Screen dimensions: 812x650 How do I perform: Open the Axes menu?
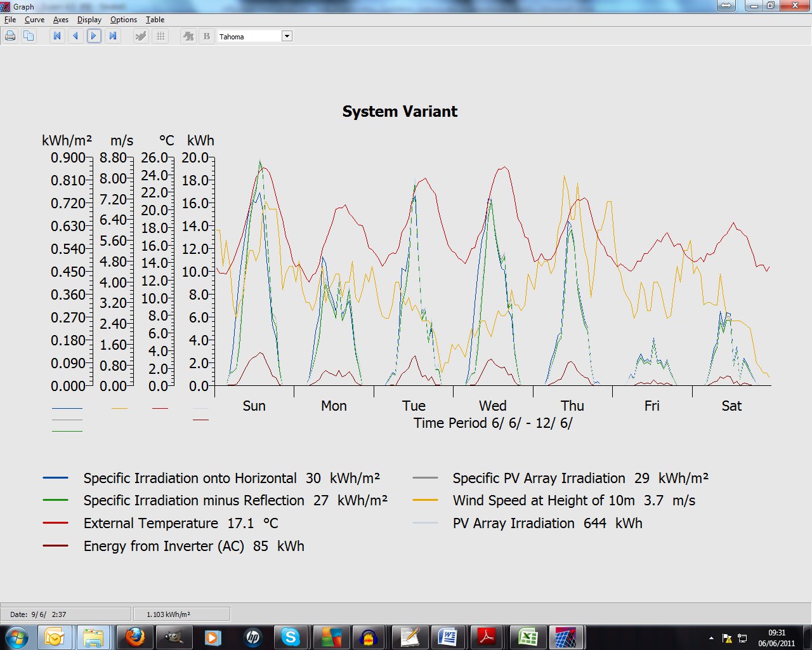tap(61, 20)
